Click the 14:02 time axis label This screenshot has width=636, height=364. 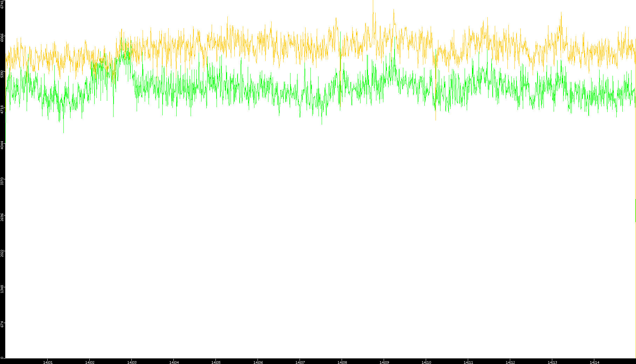point(90,362)
